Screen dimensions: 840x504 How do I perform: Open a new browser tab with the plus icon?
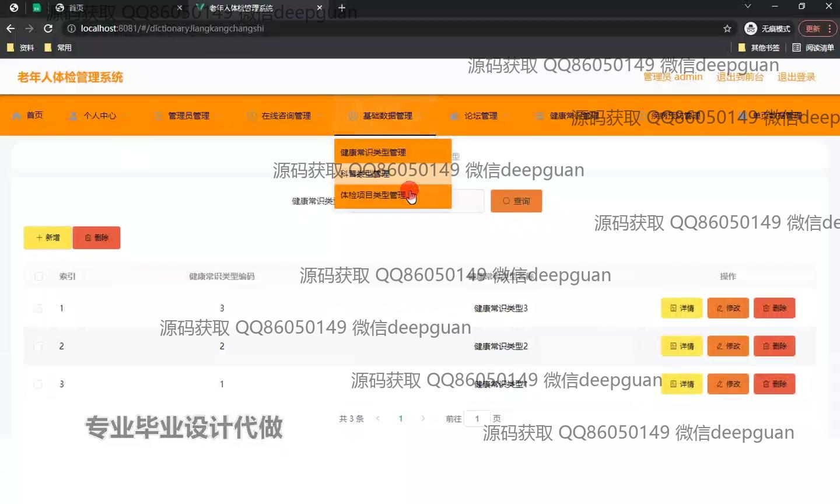click(342, 8)
